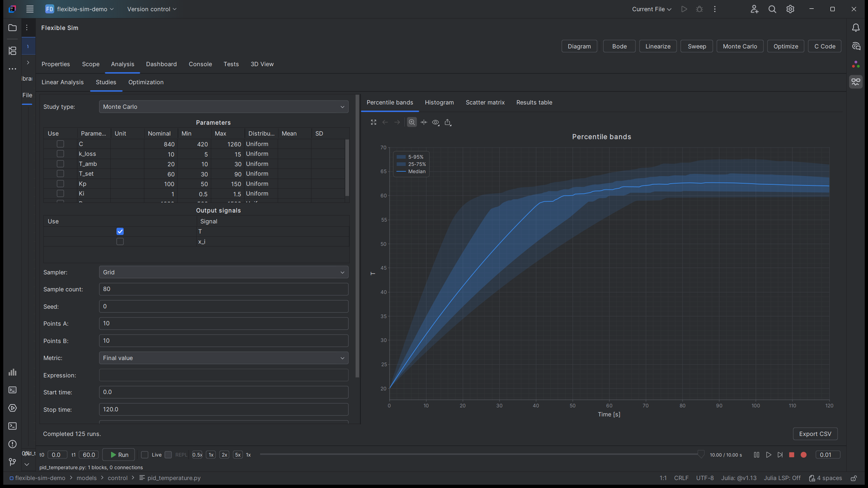Click the export plot share icon
Viewport: 868px width, 488px height.
click(x=448, y=123)
